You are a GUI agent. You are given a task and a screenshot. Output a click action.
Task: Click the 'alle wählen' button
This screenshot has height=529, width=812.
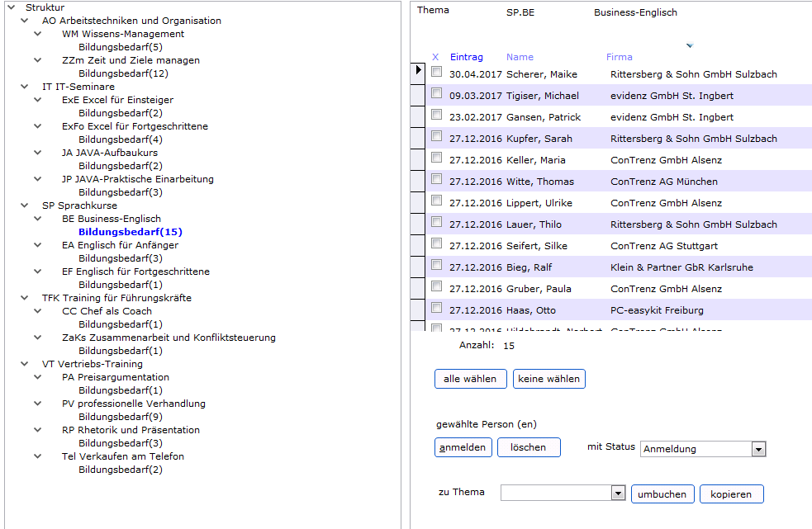click(x=470, y=379)
